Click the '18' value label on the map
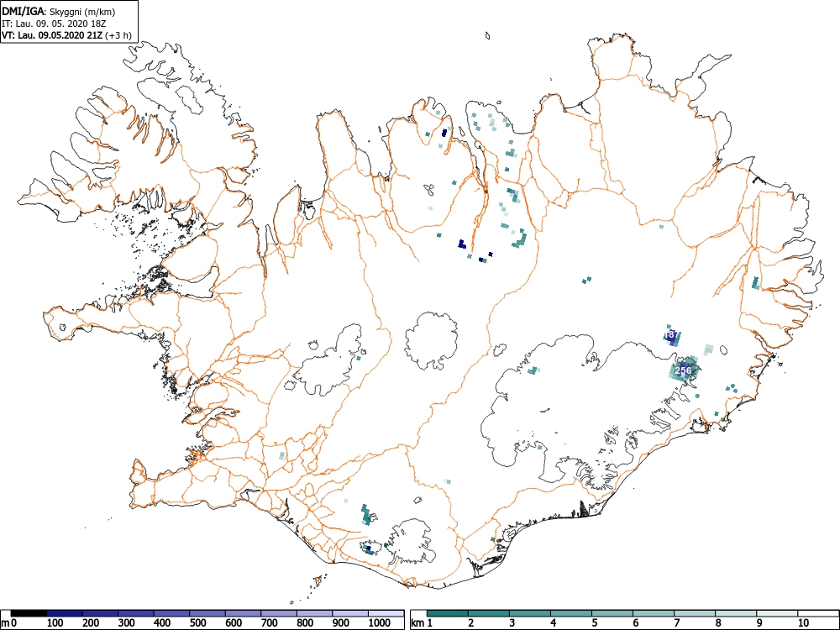 click(670, 334)
